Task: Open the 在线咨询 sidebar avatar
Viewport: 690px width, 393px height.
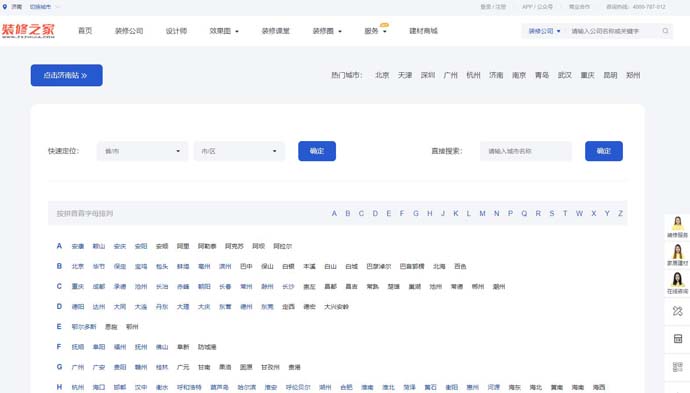Action: point(677,283)
